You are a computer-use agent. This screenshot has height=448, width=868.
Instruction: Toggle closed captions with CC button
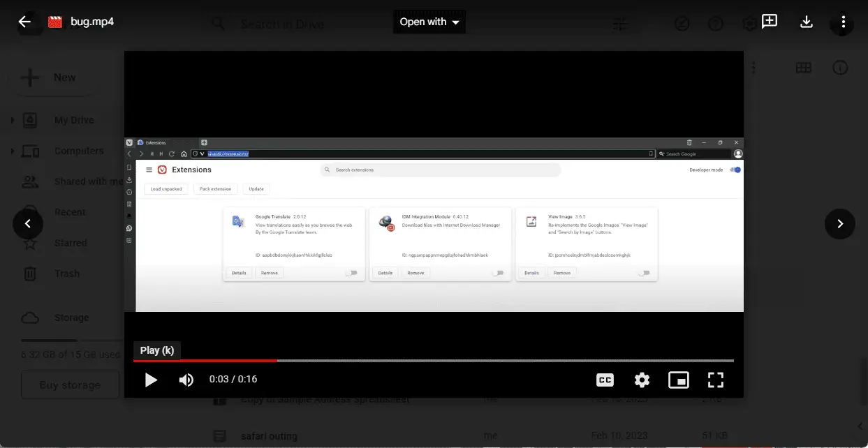coord(605,380)
